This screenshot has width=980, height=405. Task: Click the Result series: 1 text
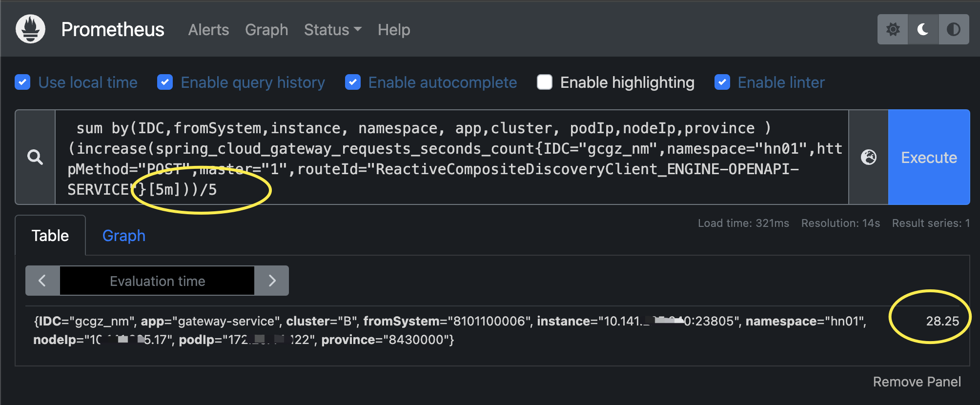(x=931, y=223)
